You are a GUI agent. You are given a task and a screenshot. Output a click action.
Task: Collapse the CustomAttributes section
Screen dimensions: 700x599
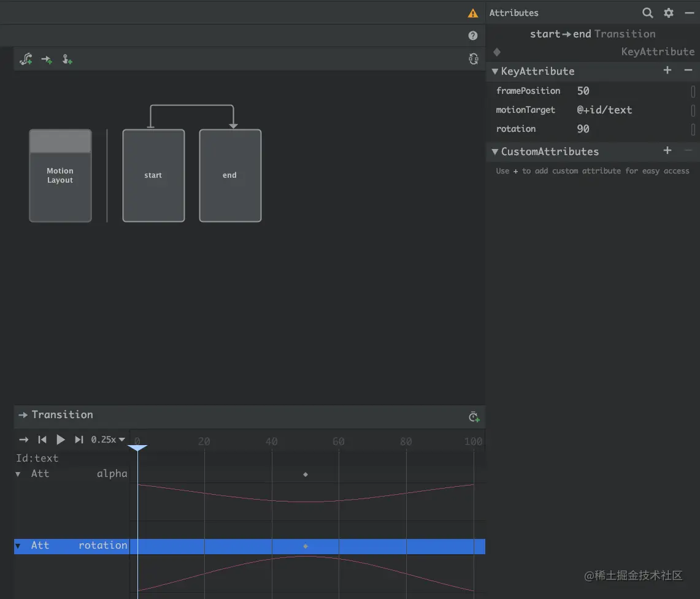(x=494, y=151)
